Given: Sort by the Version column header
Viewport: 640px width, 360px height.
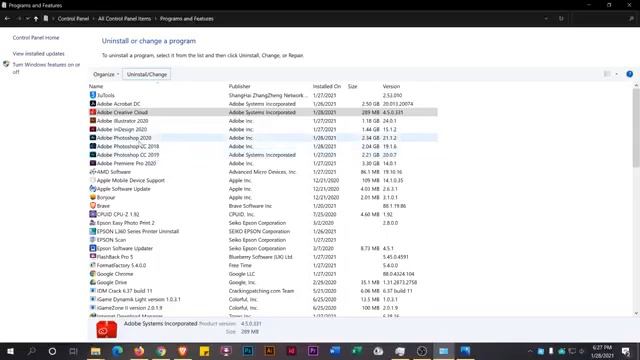Looking at the screenshot, I should click(391, 86).
